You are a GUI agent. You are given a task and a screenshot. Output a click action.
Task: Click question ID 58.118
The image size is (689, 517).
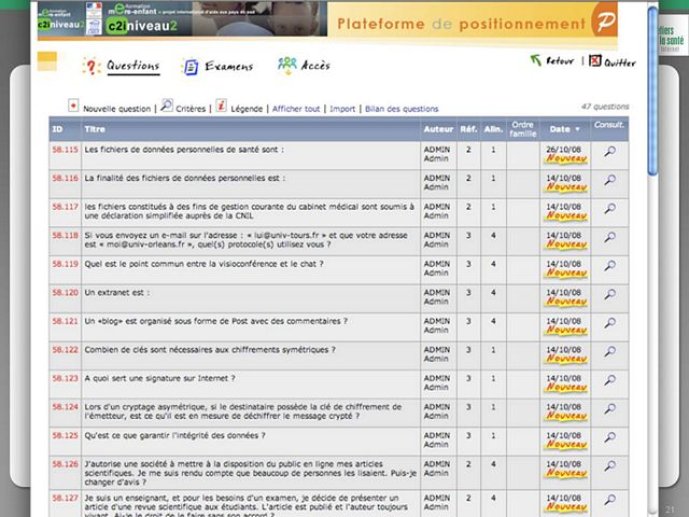(65, 235)
